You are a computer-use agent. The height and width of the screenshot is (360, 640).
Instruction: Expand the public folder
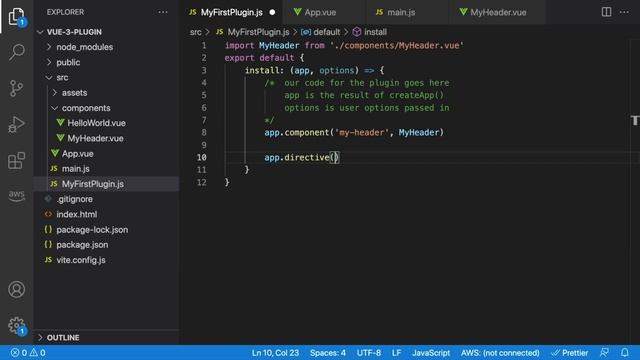point(106,62)
